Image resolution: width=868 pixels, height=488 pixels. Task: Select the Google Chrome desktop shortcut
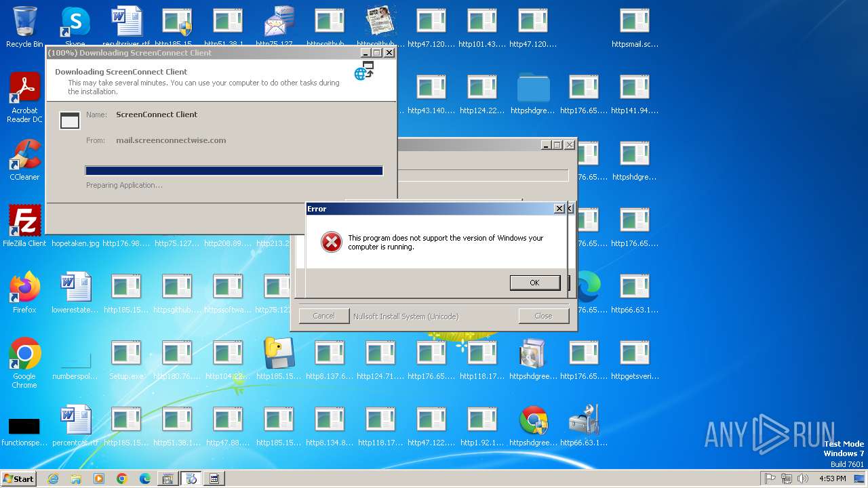coord(24,364)
